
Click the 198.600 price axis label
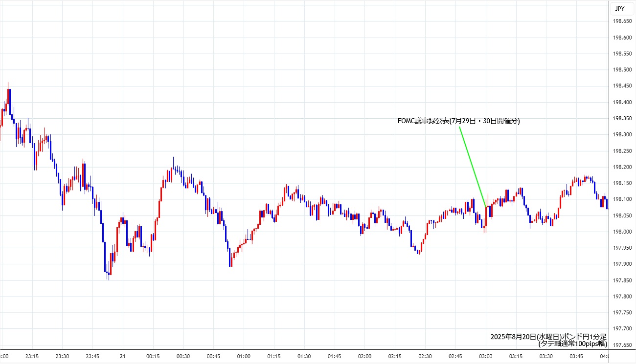[623, 38]
